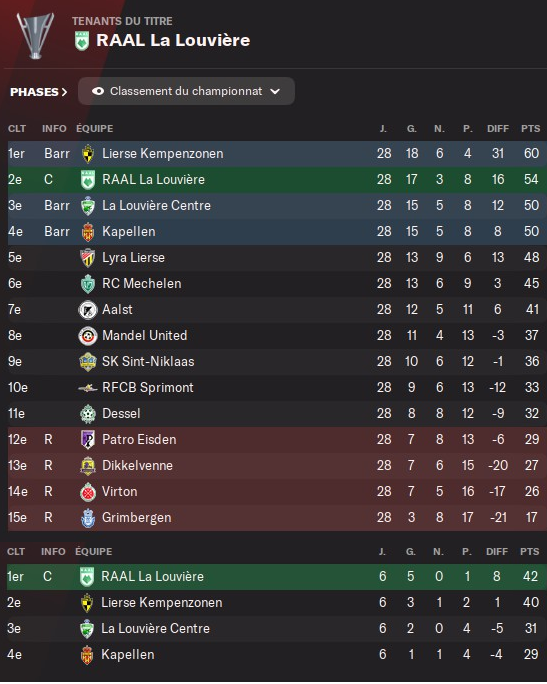Click RAAL La Louvière title holder crest
Screen dimensions: 547x684
[82, 41]
